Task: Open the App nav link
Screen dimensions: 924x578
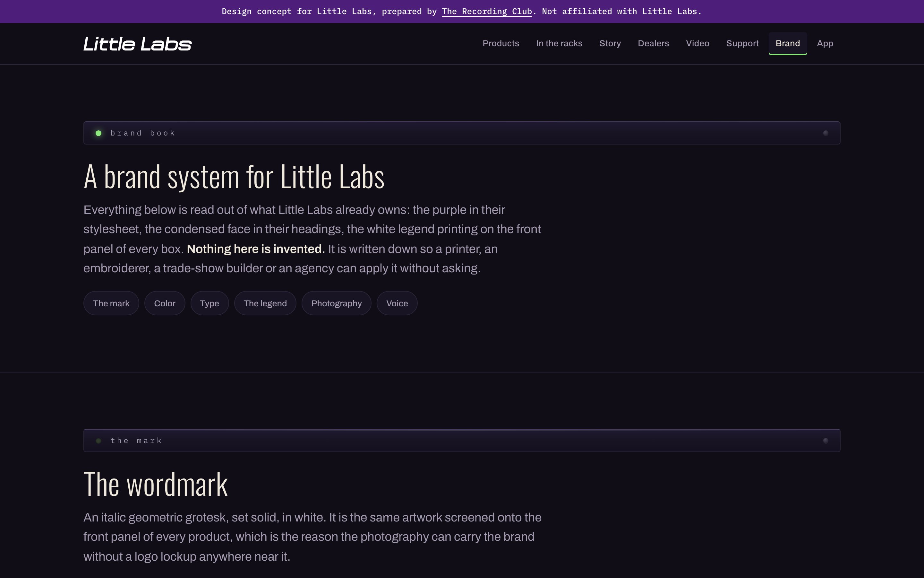Action: pos(825,44)
